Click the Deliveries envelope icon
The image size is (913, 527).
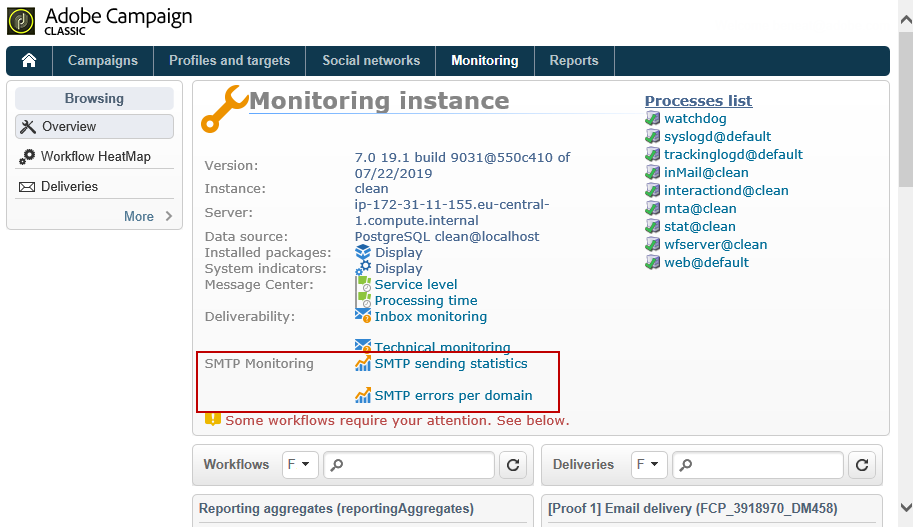[x=27, y=187]
